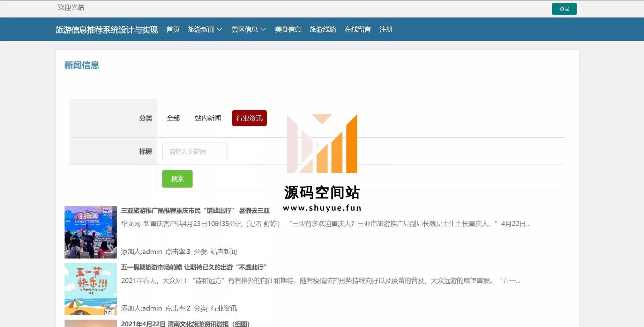The height and width of the screenshot is (327, 644).
Task: Open the 美食信息 menu item
Action: 288,30
